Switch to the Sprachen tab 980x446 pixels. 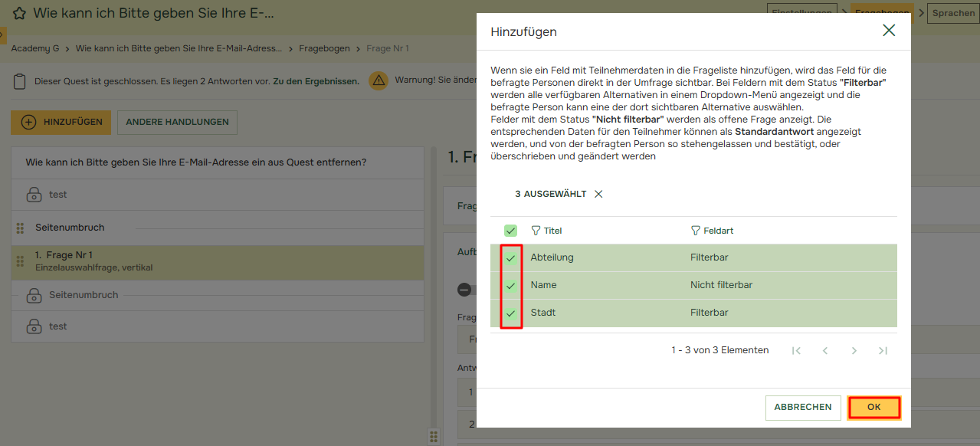[x=952, y=13]
